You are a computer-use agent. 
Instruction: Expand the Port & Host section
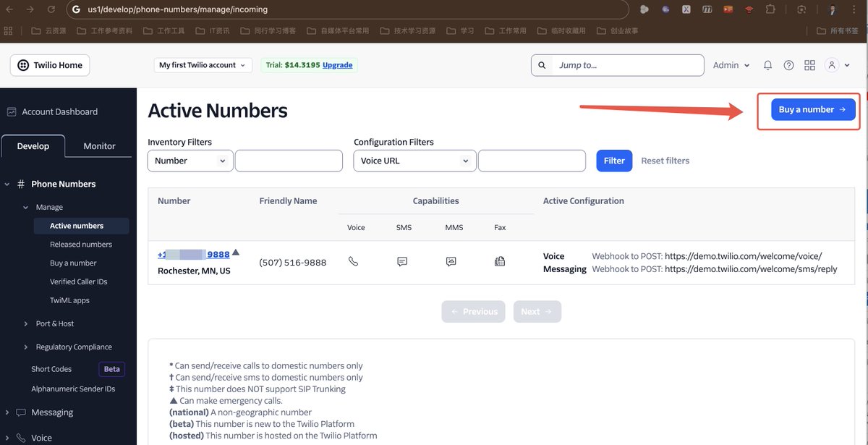pos(55,323)
